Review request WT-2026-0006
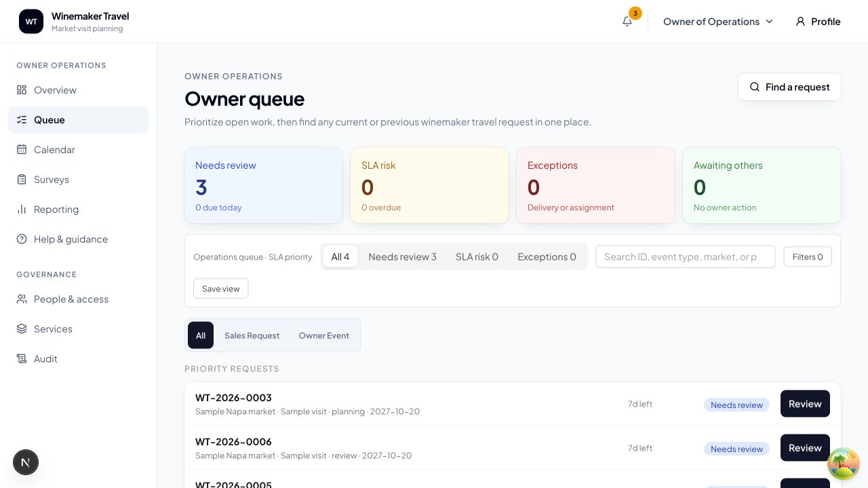The height and width of the screenshot is (488, 868). coord(805,448)
